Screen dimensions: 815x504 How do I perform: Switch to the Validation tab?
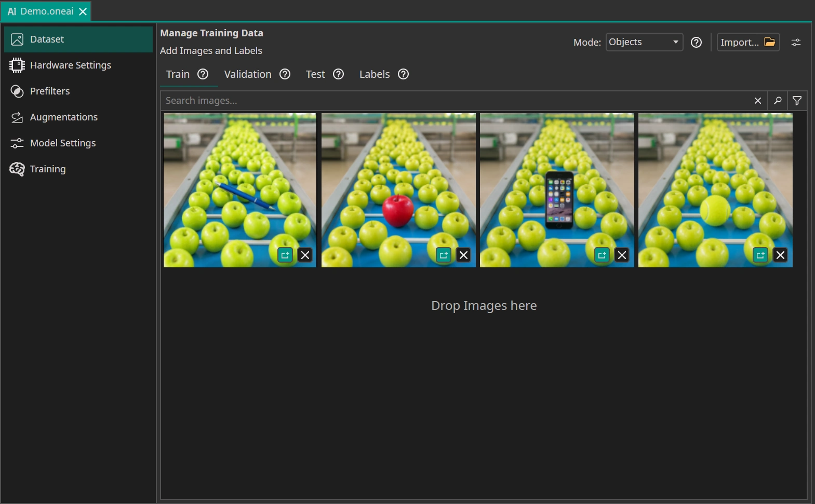click(x=248, y=74)
